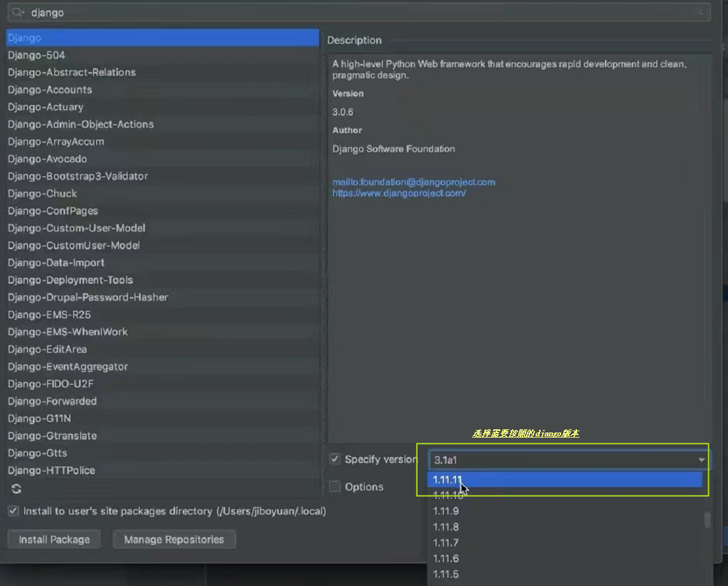Select the Django-EventAggregator package
728x586 pixels.
[x=162, y=366]
